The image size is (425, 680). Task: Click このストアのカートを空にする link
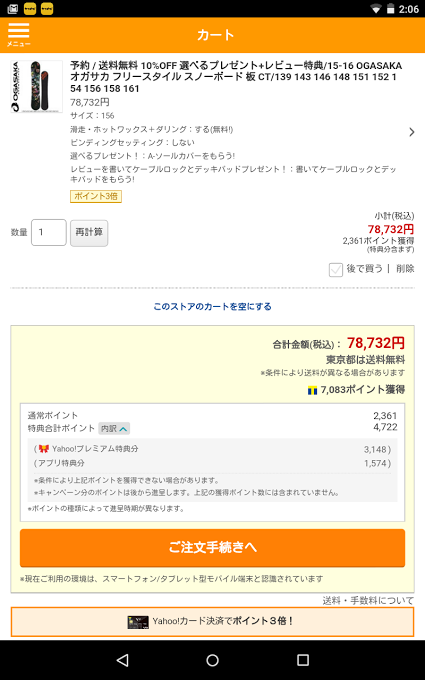click(x=212, y=307)
